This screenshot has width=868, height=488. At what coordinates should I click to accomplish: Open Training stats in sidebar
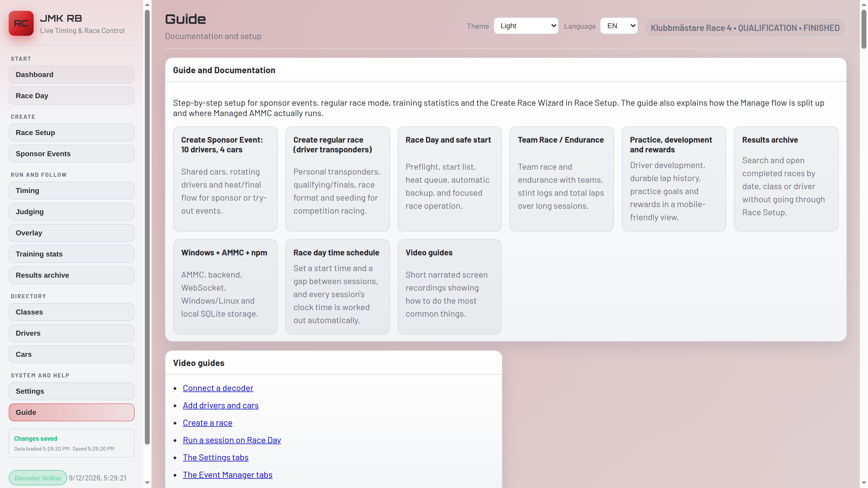pyautogui.click(x=71, y=254)
